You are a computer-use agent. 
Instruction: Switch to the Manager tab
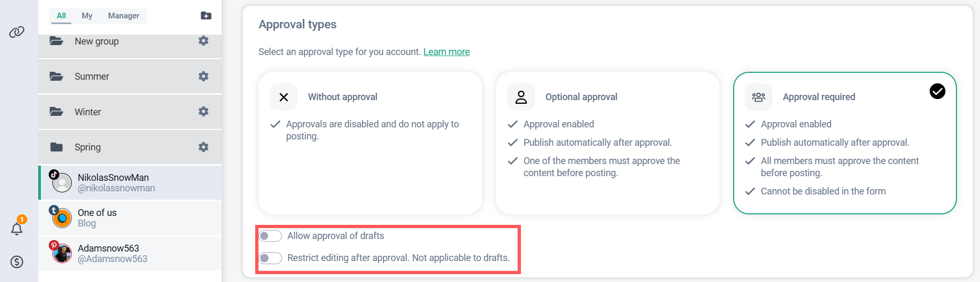pyautogui.click(x=123, y=16)
